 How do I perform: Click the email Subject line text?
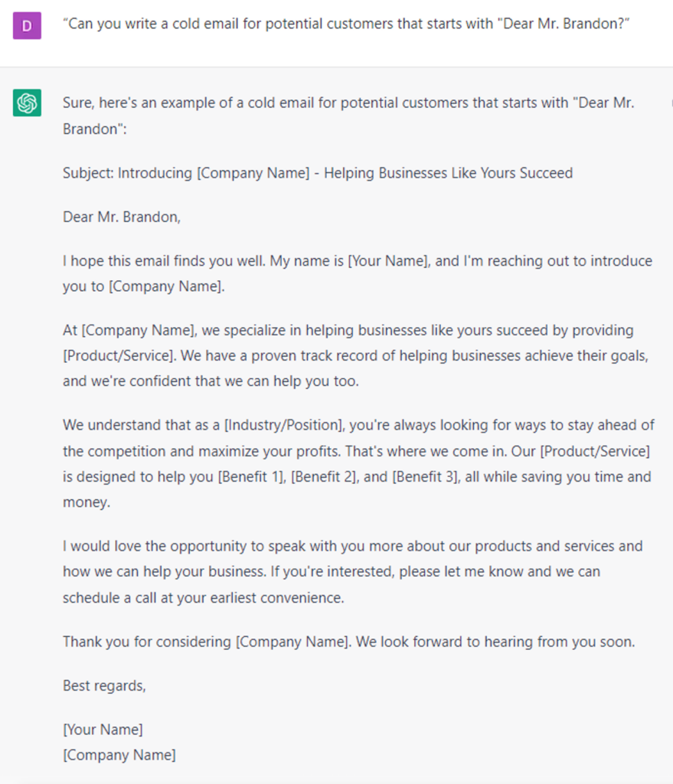point(317,173)
